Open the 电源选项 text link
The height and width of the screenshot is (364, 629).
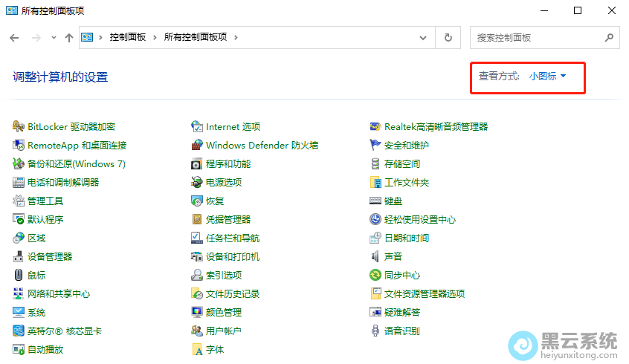[x=224, y=183]
